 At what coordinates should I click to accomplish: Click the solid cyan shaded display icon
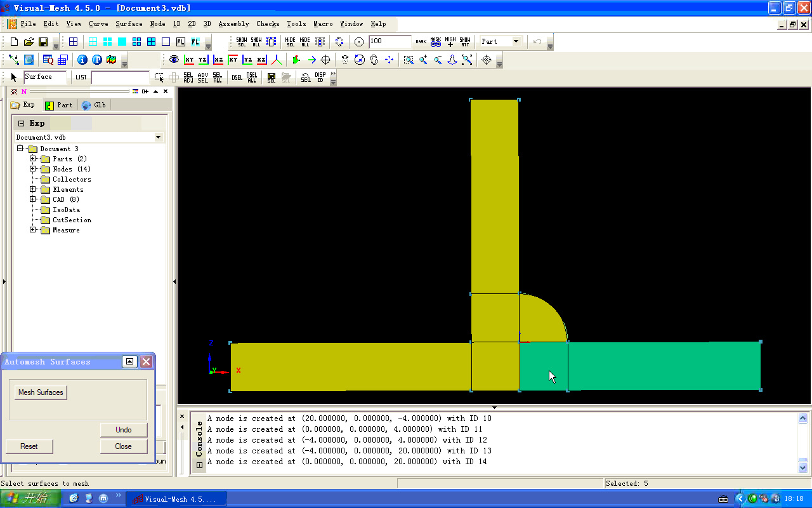(122, 42)
